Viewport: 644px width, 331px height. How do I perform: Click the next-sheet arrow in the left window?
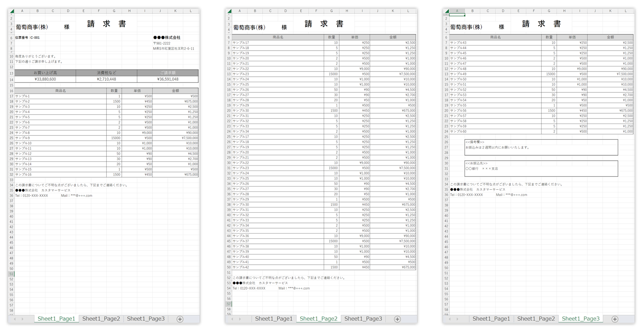point(23,319)
